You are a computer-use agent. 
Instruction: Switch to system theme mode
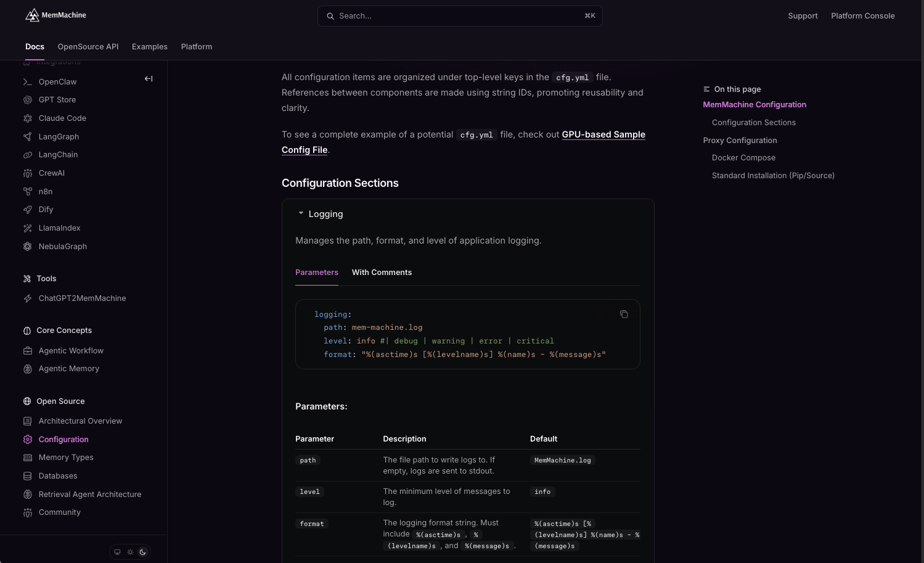[x=117, y=552]
